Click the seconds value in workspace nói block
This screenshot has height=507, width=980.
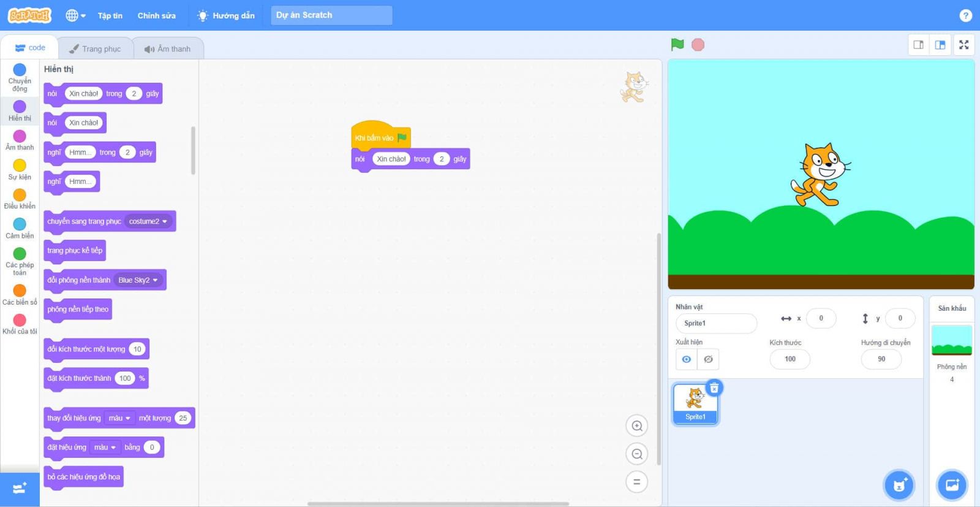(442, 159)
